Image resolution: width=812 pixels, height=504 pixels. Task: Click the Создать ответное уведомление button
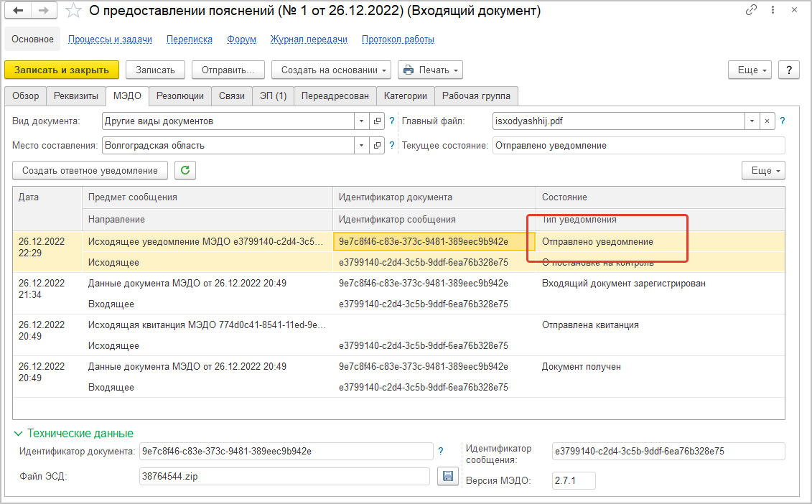(90, 170)
